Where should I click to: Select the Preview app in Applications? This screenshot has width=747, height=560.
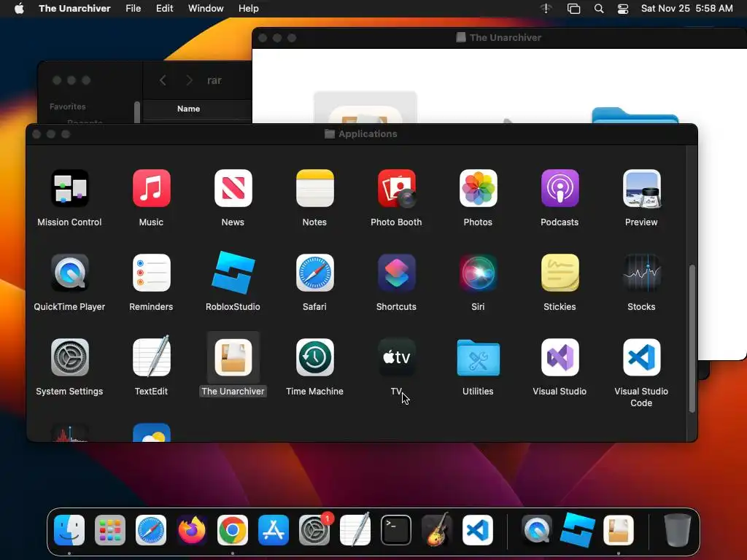pyautogui.click(x=642, y=189)
